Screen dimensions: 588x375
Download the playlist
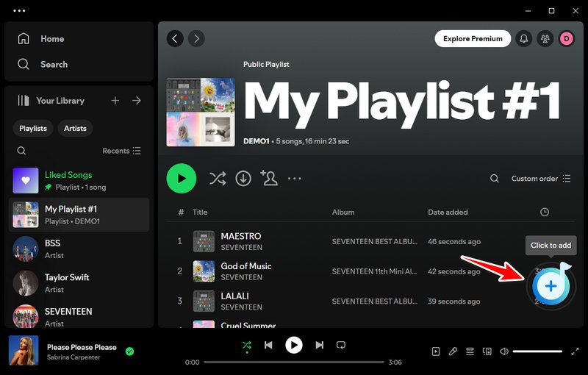tap(243, 179)
